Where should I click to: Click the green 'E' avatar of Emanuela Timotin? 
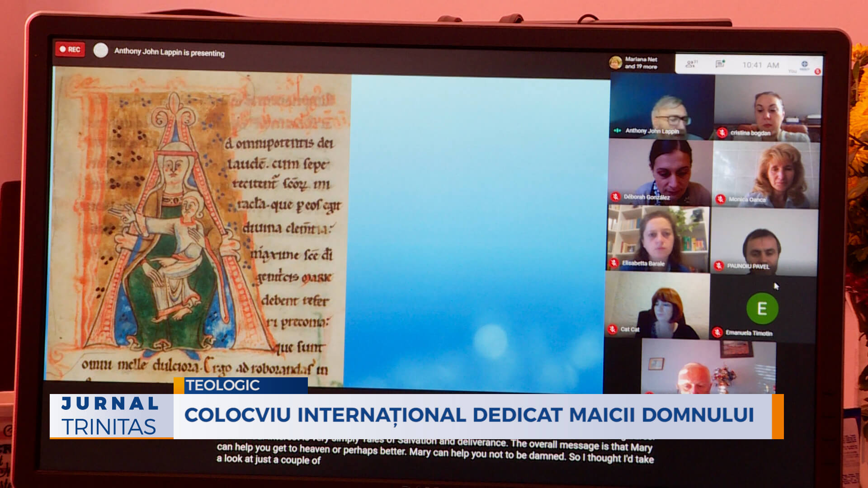tap(762, 309)
